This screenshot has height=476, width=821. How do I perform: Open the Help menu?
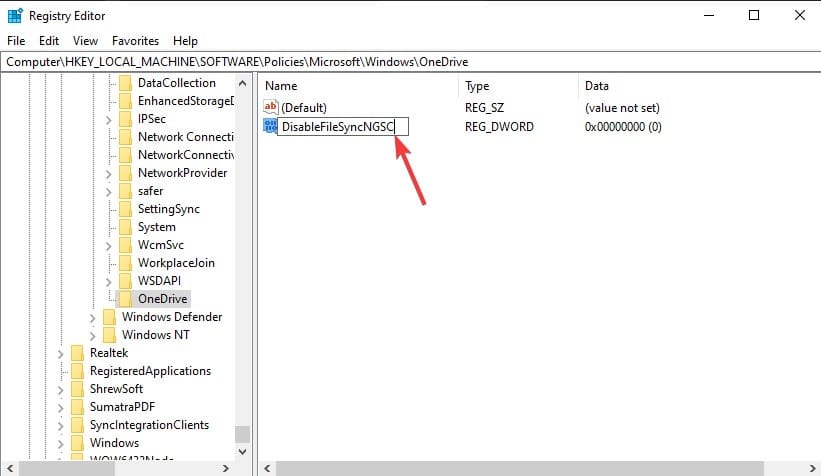pyautogui.click(x=185, y=41)
